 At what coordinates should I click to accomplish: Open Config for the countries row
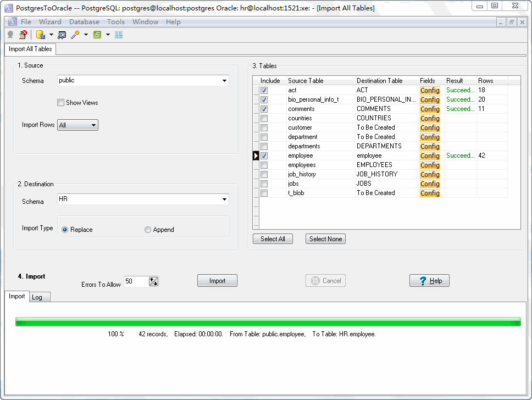tap(430, 118)
